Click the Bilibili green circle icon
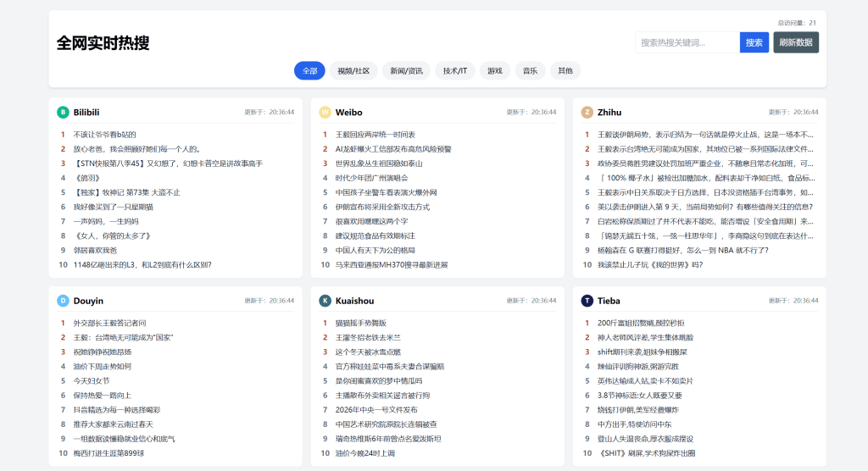 pyautogui.click(x=63, y=112)
